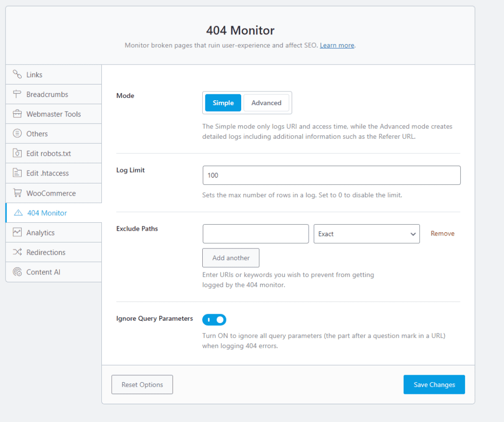Click the "Log Limit" label

pyautogui.click(x=130, y=170)
